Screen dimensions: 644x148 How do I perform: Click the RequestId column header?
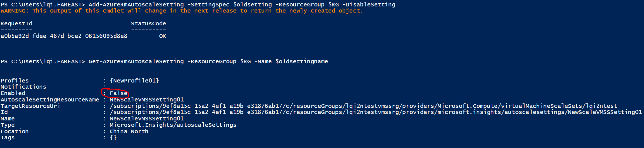tap(16, 24)
